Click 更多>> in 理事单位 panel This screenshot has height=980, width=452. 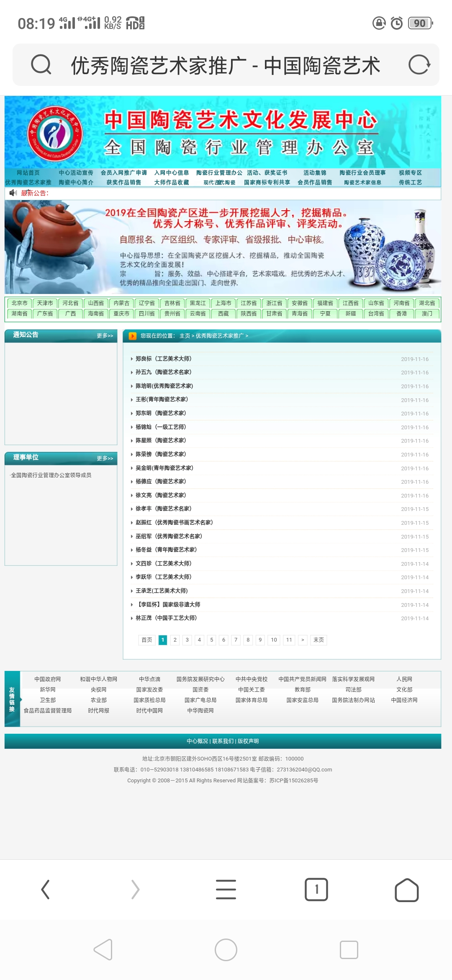[x=105, y=459]
